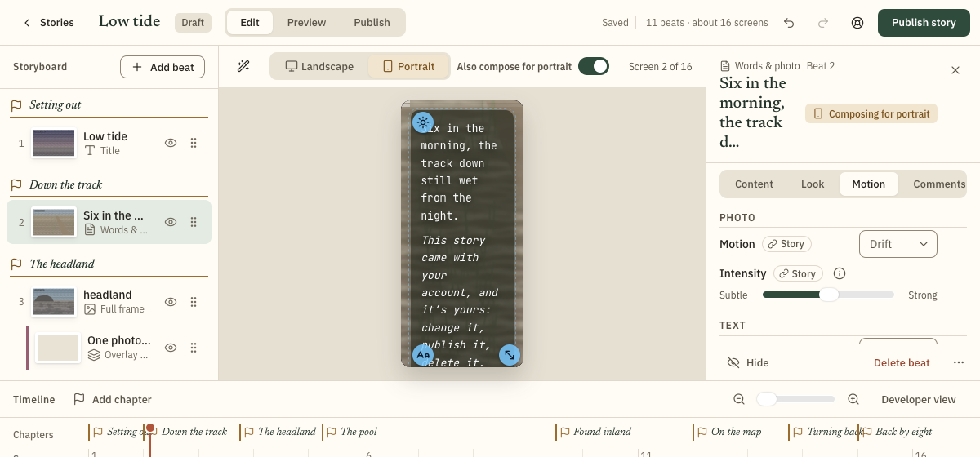Adjust the timeline zoom slider
The image size is (980, 457).
point(795,399)
